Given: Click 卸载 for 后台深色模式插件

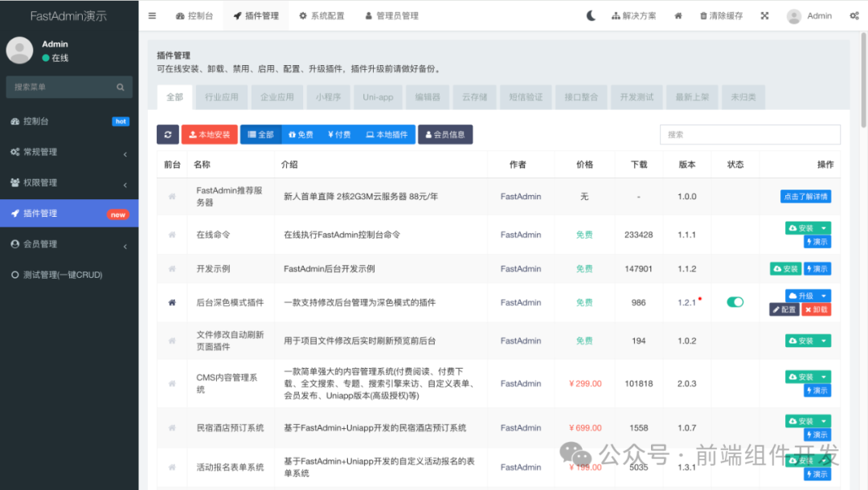Looking at the screenshot, I should pyautogui.click(x=817, y=310).
